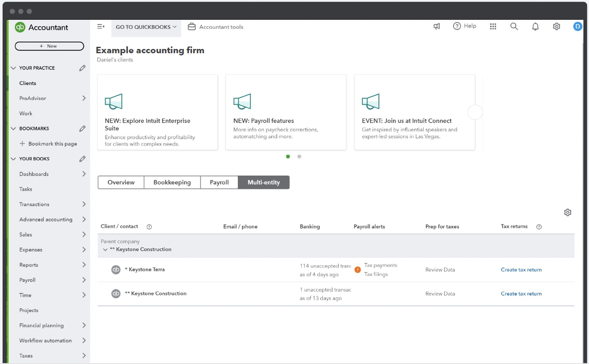This screenshot has width=589, height=364.
Task: Click the 114 unaccepted transactions text
Action: (325, 266)
